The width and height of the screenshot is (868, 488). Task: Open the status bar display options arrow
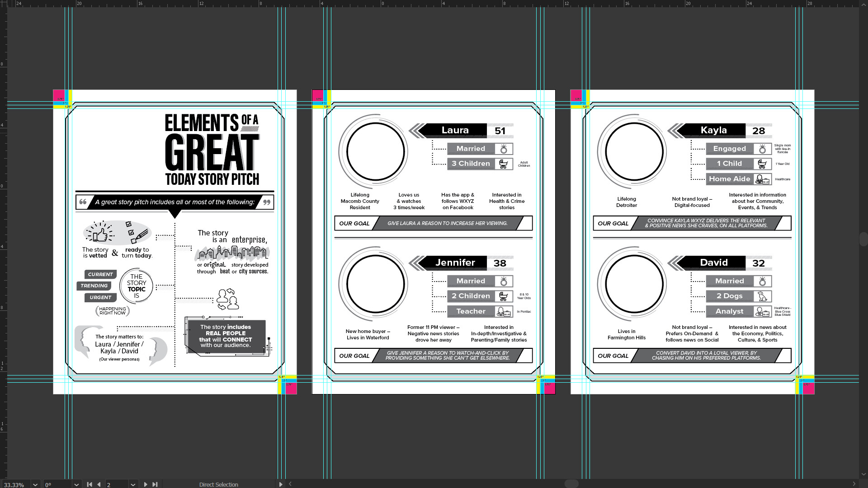[x=281, y=484]
